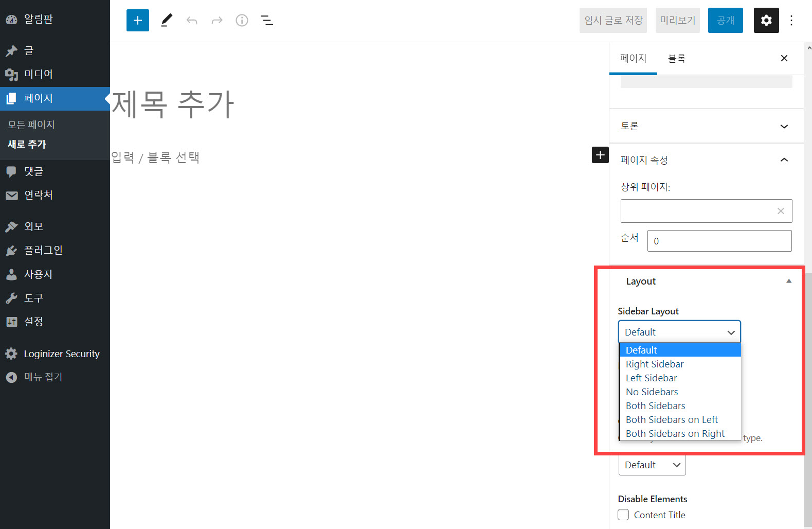812x529 pixels.
Task: Choose Both Sidebars option
Action: click(680, 405)
